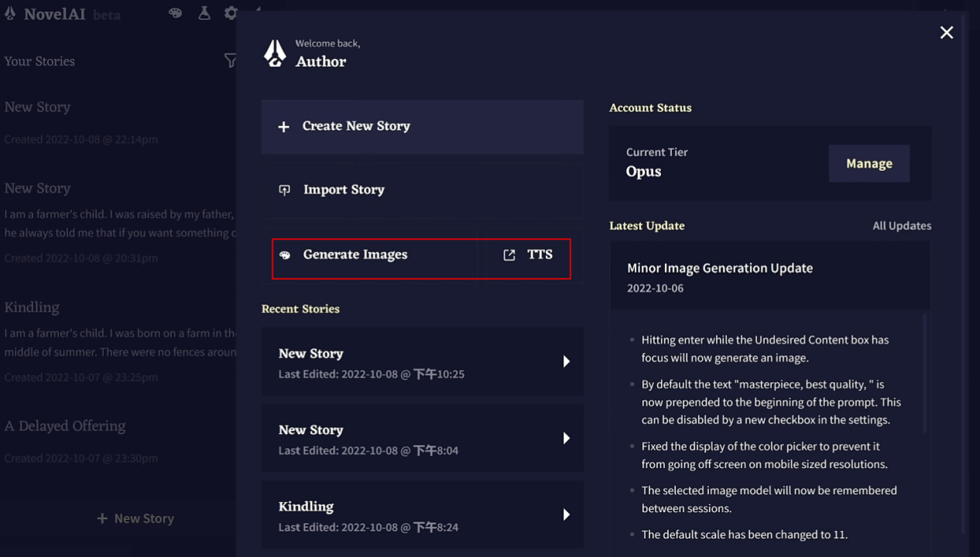Open the flask experiments icon in sidebar header
Screen dimensions: 980x557
[x=204, y=13]
